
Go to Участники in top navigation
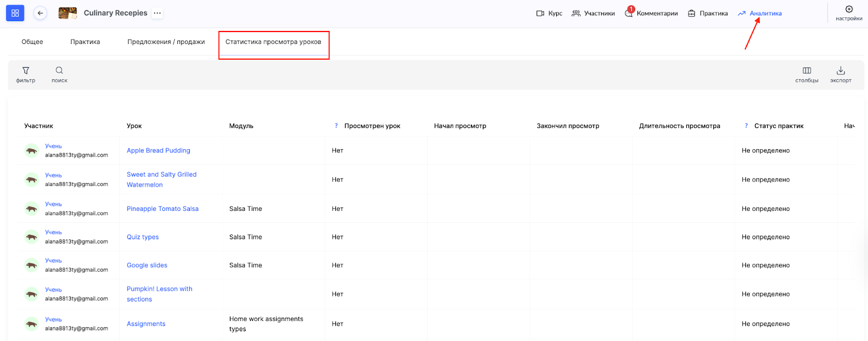[x=593, y=14]
